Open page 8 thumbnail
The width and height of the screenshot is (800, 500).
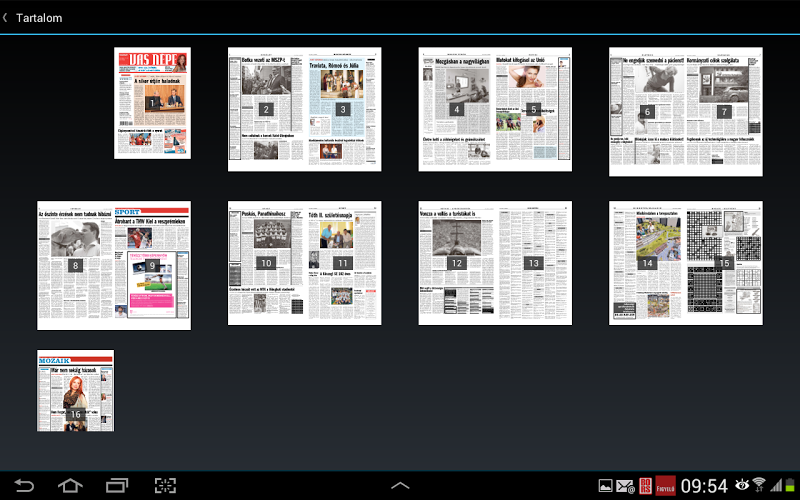click(76, 265)
